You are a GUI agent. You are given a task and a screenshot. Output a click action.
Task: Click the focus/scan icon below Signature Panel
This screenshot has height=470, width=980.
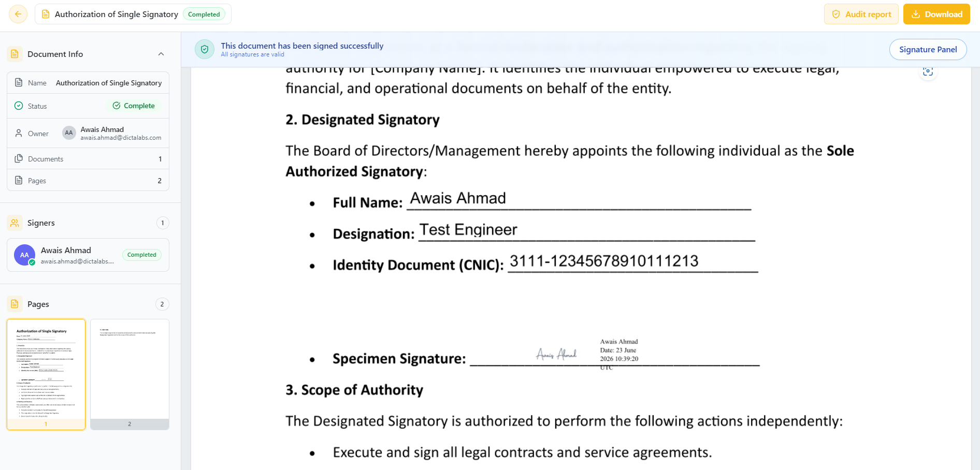pyautogui.click(x=928, y=71)
